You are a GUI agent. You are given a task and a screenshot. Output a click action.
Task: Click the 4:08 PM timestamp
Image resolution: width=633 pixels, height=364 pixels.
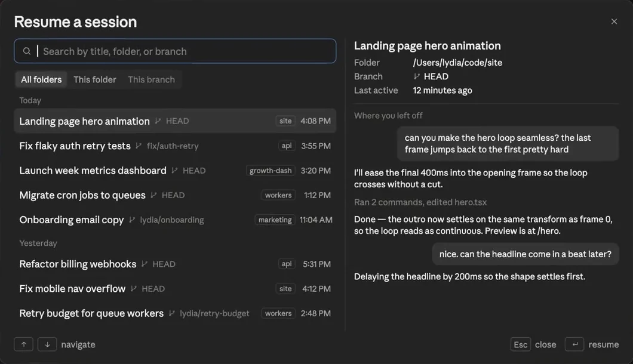[x=316, y=121]
